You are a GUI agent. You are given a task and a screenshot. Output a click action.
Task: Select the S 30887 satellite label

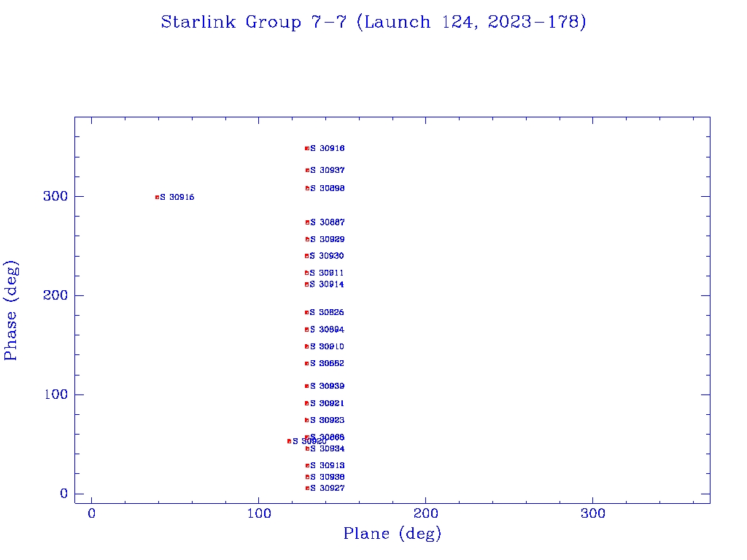pyautogui.click(x=328, y=222)
